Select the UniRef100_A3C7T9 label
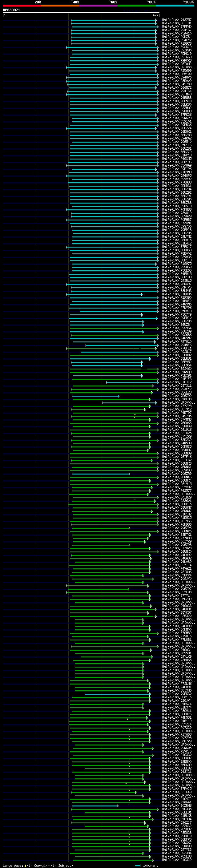 (x=177, y=314)
